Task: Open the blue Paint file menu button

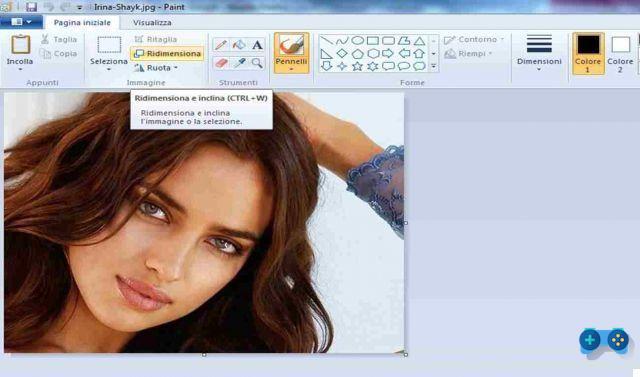Action: pos(21,22)
